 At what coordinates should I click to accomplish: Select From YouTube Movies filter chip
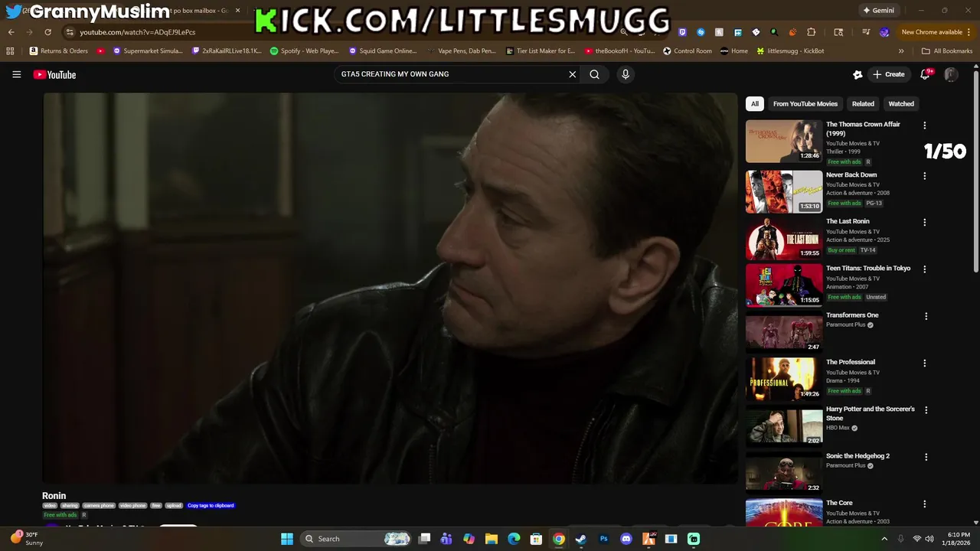pyautogui.click(x=805, y=104)
